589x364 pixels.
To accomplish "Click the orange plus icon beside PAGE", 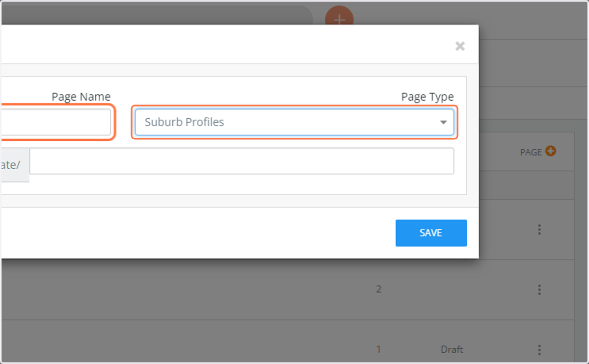I will [x=551, y=152].
